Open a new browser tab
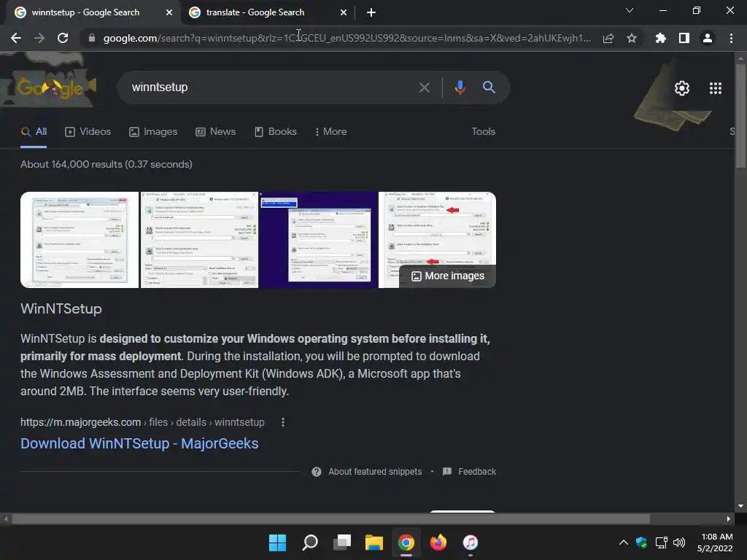This screenshot has width=747, height=560. pyautogui.click(x=371, y=12)
